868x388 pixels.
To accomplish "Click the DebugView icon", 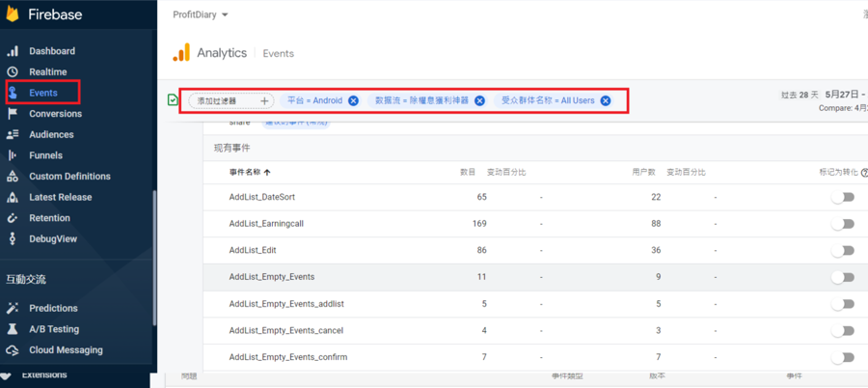I will 13,239.
